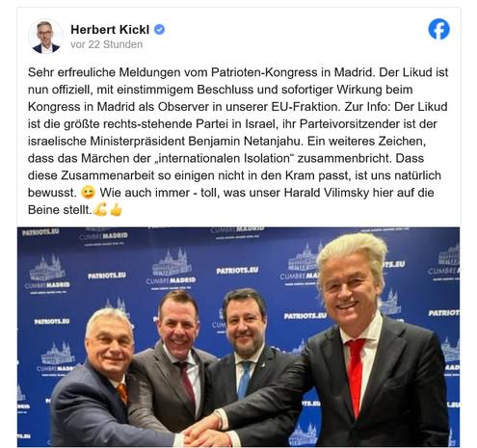The image size is (477, 448).
Task: Click the PATRIOTS.EU logo in the photo's top-left corner
Action: coord(40,232)
